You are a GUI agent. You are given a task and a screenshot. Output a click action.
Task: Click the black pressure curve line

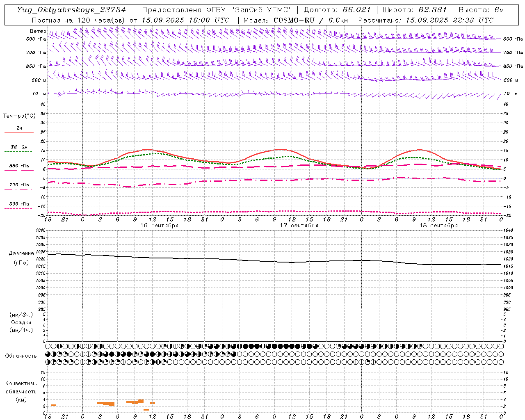pyautogui.click(x=275, y=261)
